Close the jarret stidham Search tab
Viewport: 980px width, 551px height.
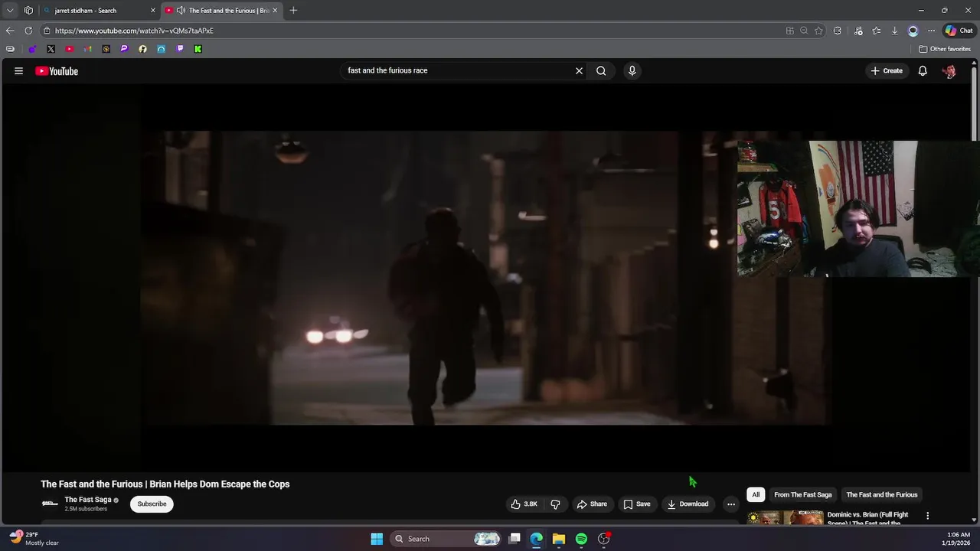[x=152, y=11]
